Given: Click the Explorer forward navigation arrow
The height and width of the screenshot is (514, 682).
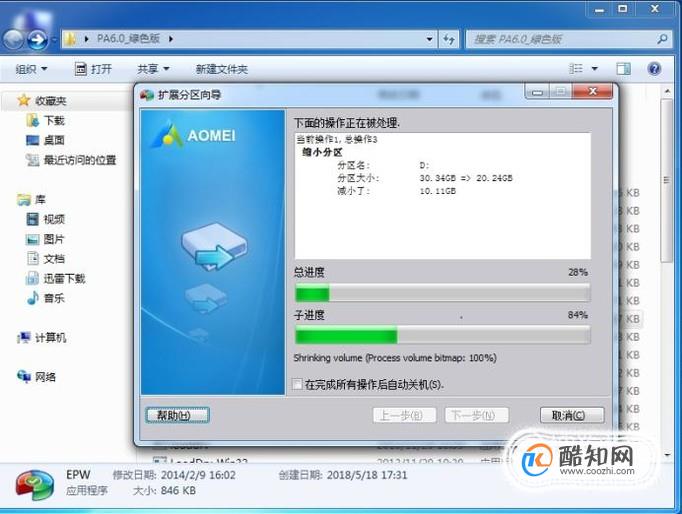Looking at the screenshot, I should 37,40.
